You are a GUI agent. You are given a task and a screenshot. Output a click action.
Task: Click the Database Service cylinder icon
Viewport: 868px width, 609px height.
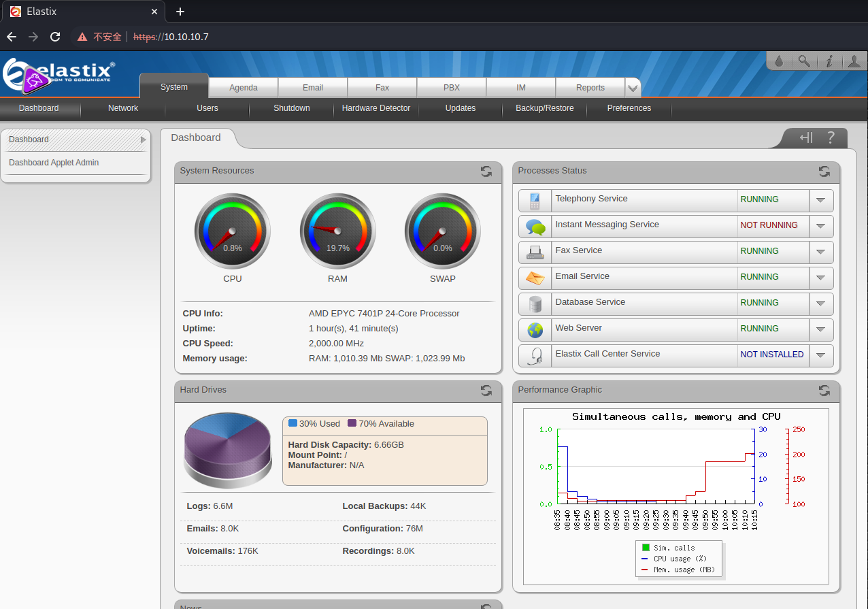coord(535,304)
